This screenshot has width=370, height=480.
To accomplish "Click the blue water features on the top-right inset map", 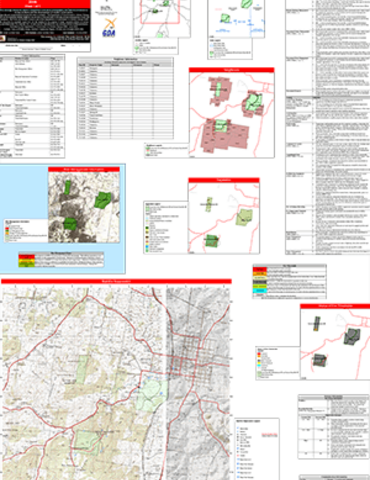I will (x=243, y=23).
